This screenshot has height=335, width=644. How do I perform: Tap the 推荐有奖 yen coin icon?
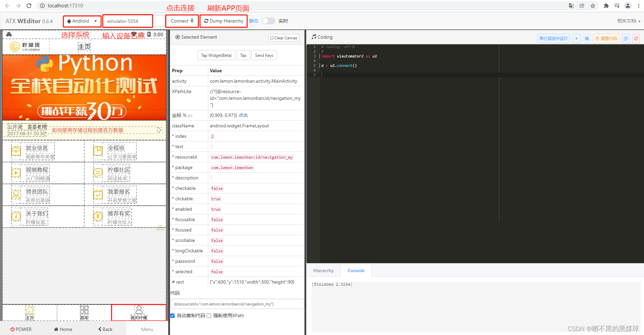[x=98, y=216]
